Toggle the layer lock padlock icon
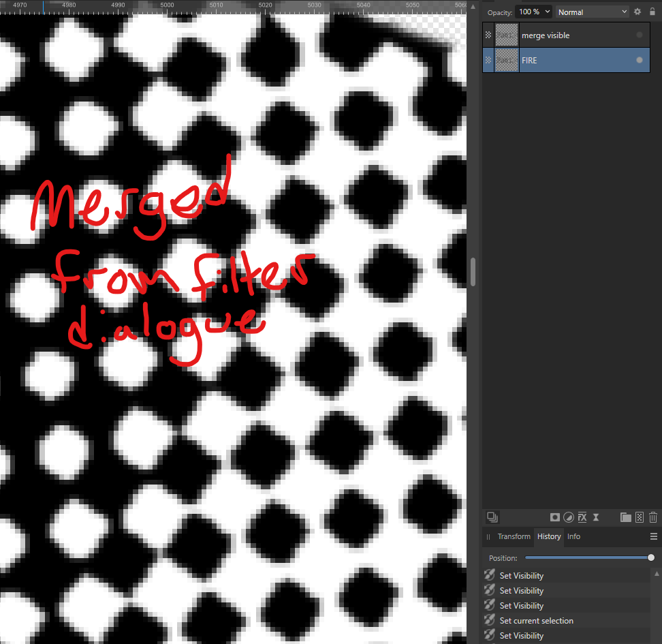Image resolution: width=662 pixels, height=644 pixels. [x=652, y=12]
